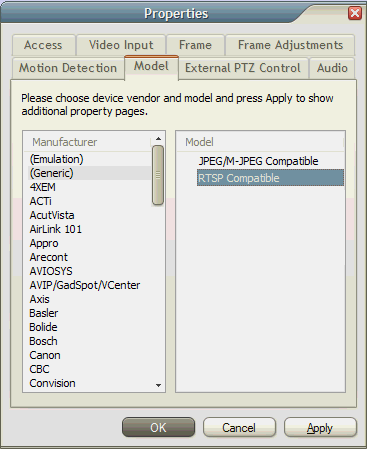This screenshot has width=367, height=449.
Task: Dismiss the dialog with Cancel
Action: [x=239, y=427]
